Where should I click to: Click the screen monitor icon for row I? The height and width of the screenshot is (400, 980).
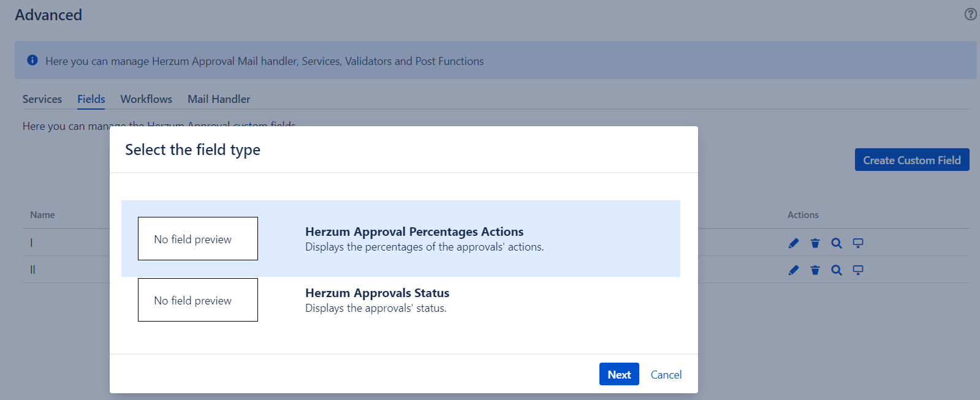858,243
